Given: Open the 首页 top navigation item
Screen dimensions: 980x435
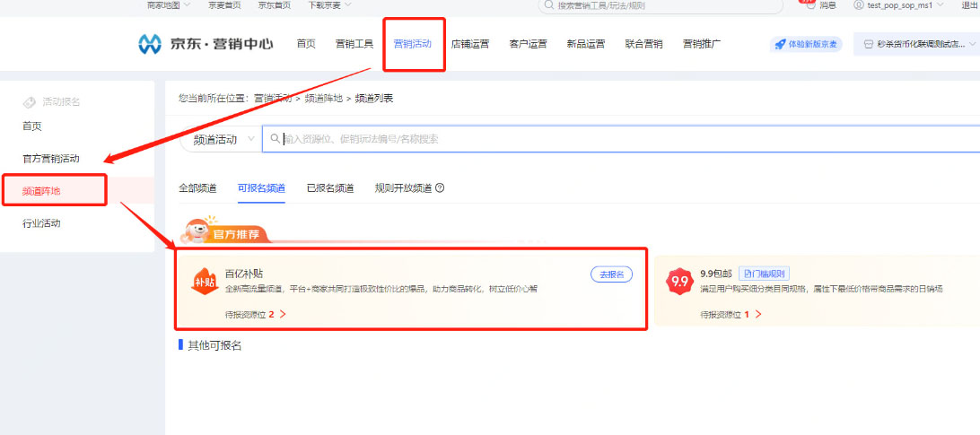Looking at the screenshot, I should (306, 44).
